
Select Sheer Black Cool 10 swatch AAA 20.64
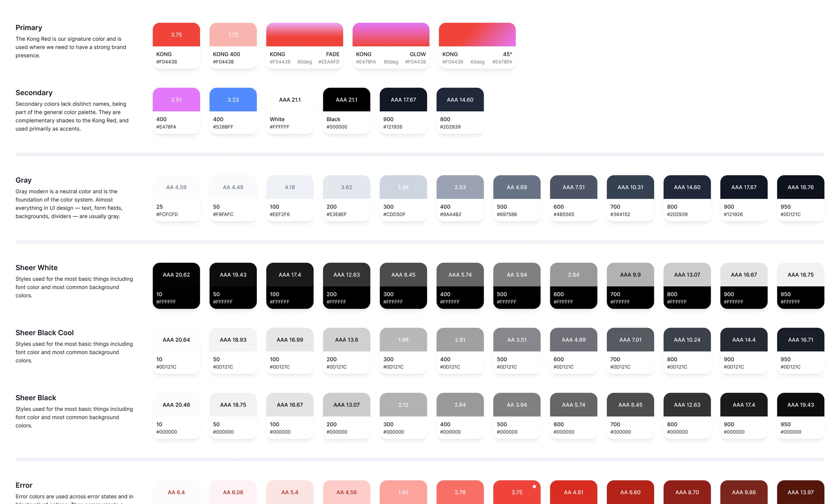(176, 351)
